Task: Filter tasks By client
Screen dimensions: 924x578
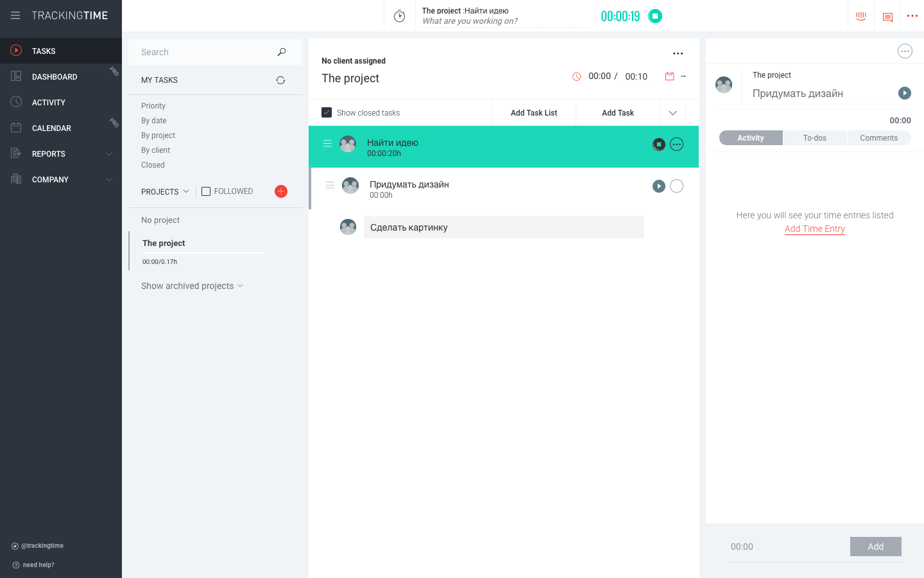Action: 155,150
